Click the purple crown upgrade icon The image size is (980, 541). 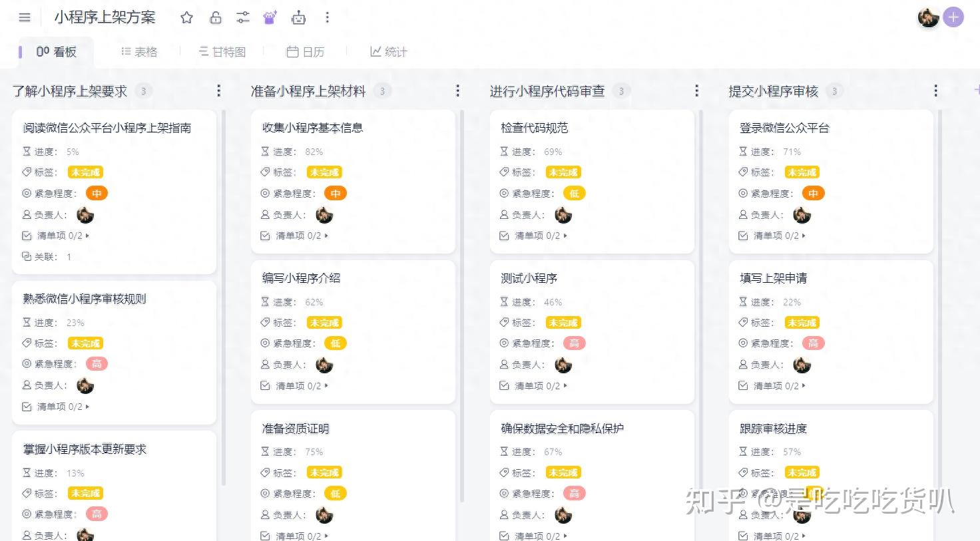click(270, 18)
